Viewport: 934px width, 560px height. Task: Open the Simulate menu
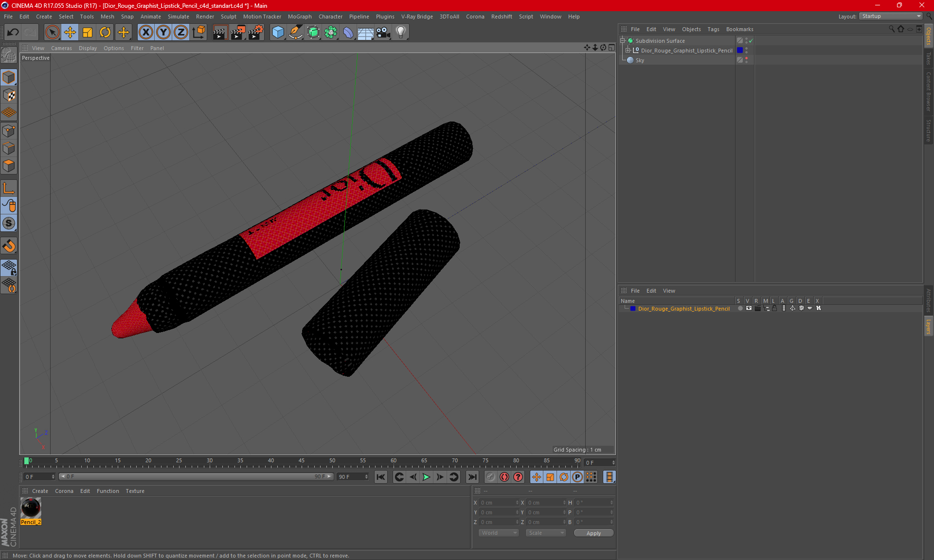click(179, 17)
